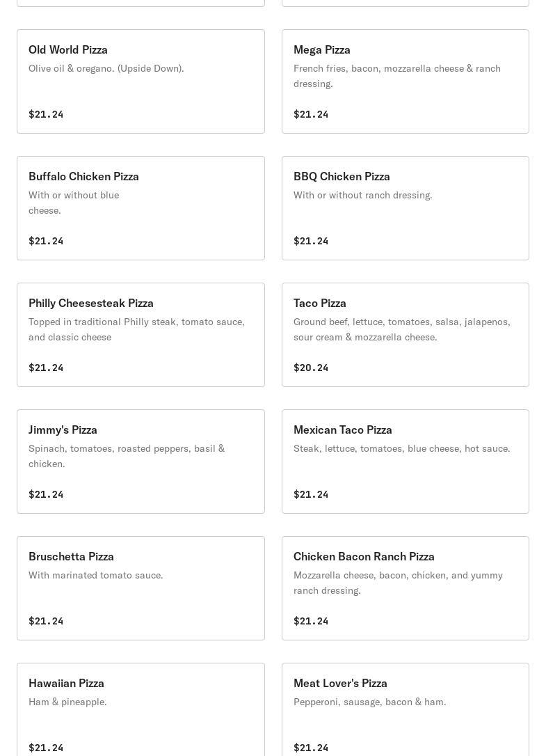Click the Buffalo Chicken Pizza price
Image resolution: width=546 pixels, height=756 pixels.
tap(46, 241)
